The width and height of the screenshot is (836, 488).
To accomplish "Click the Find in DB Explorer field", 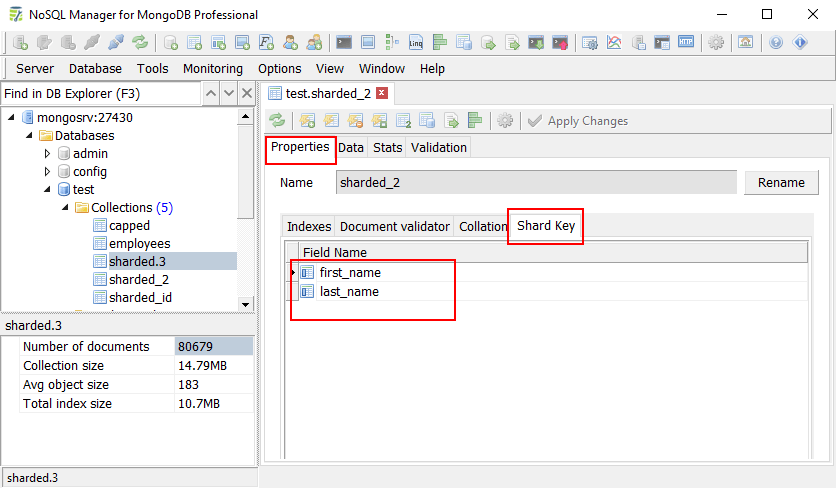I will pos(100,94).
